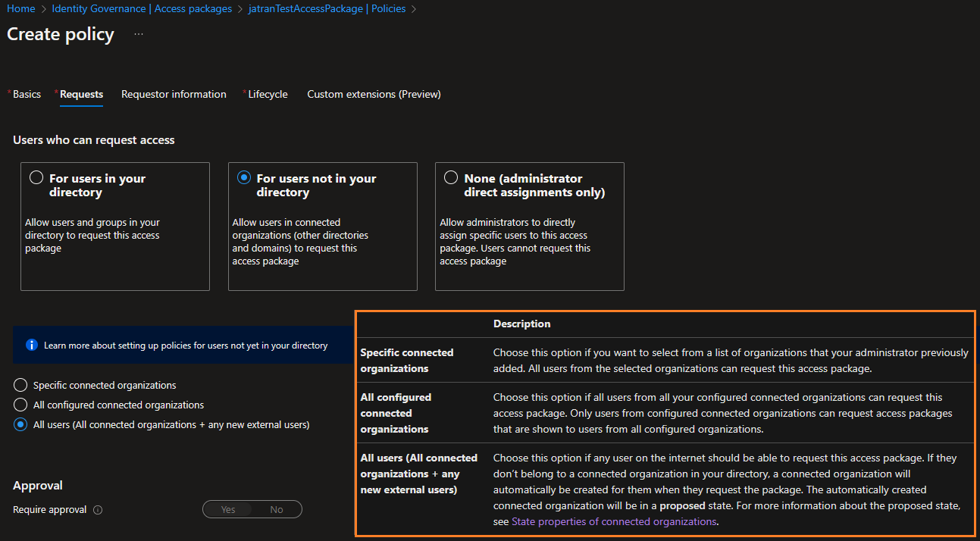Open the Requestor information tab
Image resolution: width=980 pixels, height=541 pixels.
174,94
